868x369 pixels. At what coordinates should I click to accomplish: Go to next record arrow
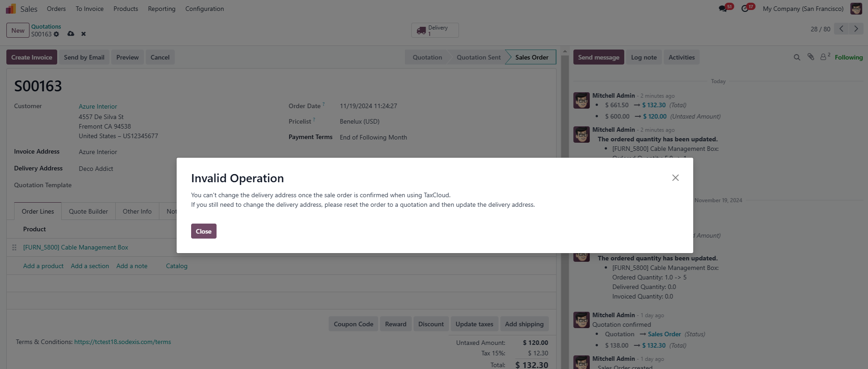point(856,29)
